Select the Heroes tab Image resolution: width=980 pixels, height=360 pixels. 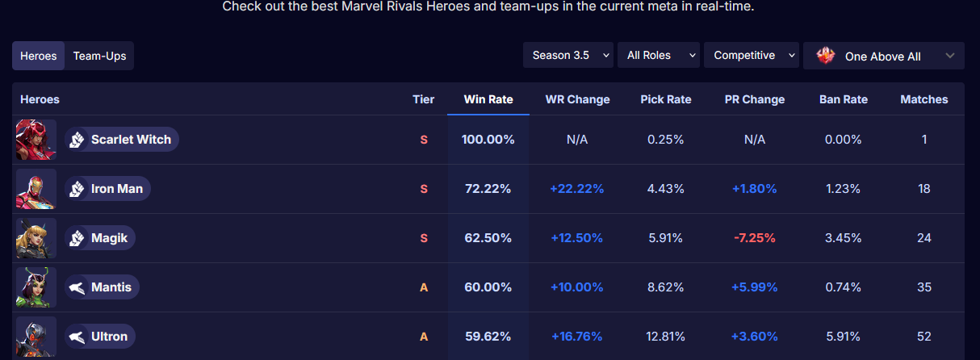39,56
